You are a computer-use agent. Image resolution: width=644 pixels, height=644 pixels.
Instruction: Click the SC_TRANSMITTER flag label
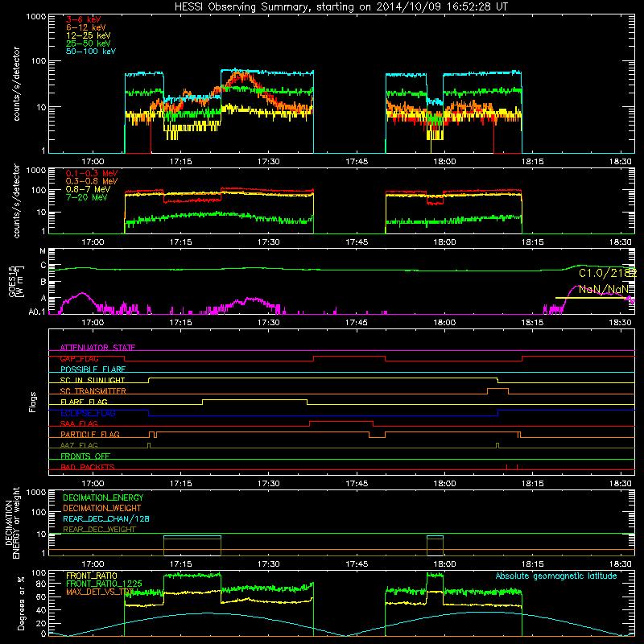pyautogui.click(x=93, y=391)
